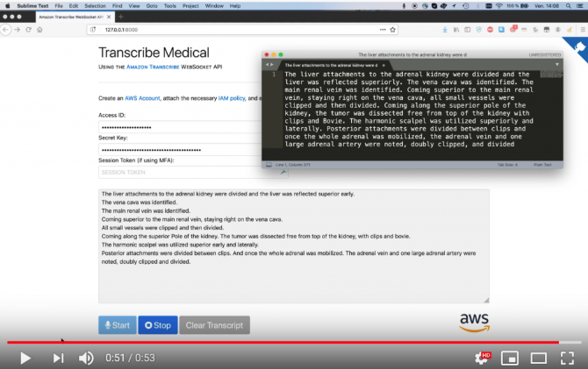Click the Sublime Text minimap
588x369 pixels.
point(551,75)
